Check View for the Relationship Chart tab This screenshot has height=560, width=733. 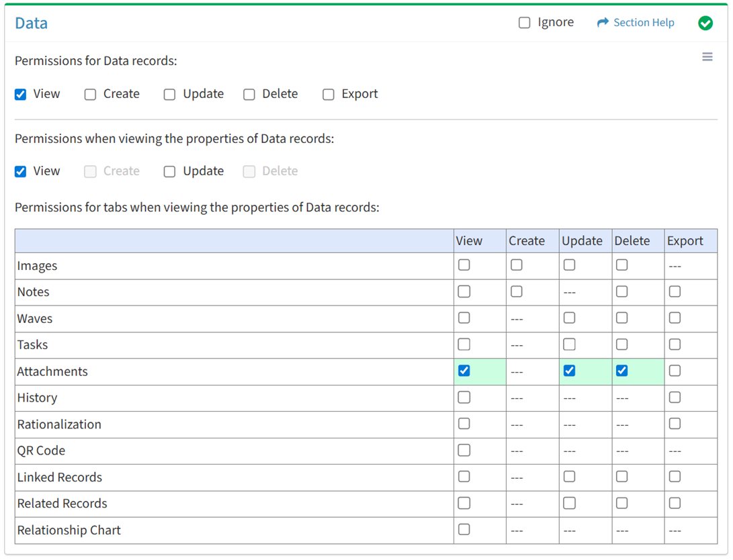tap(464, 530)
